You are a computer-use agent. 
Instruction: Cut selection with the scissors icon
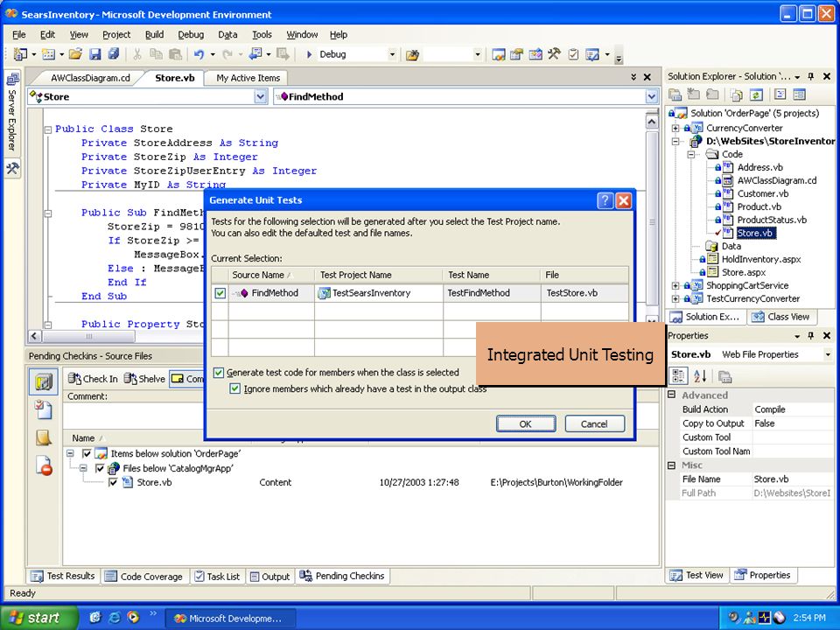[137, 54]
